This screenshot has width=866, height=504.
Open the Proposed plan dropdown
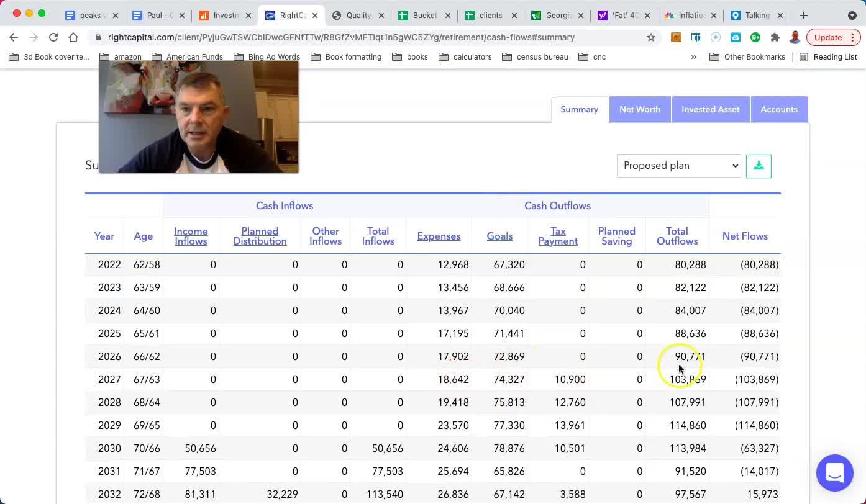(678, 166)
